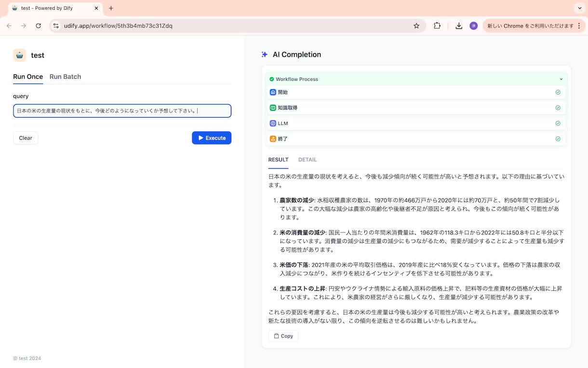Click the Execute button
The height and width of the screenshot is (368, 588).
212,138
